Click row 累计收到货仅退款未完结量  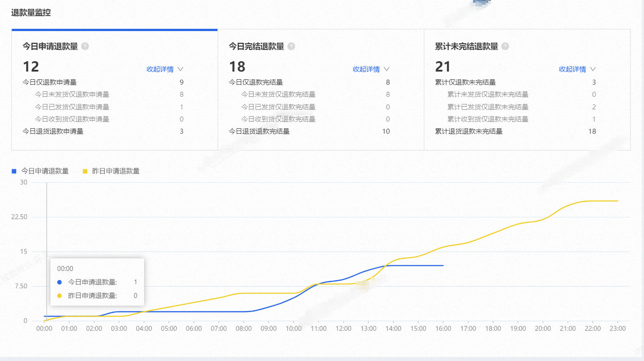(x=522, y=119)
